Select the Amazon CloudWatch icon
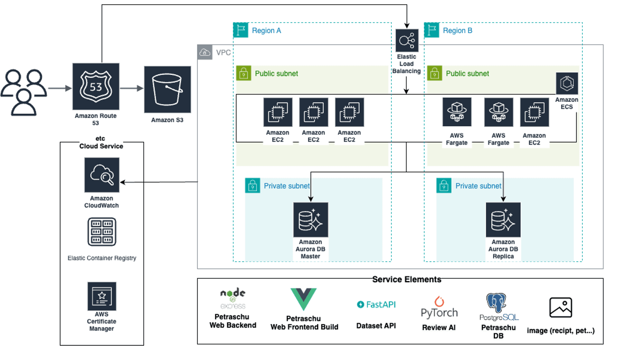Viewport: 644px width, 346px height. 102,175
